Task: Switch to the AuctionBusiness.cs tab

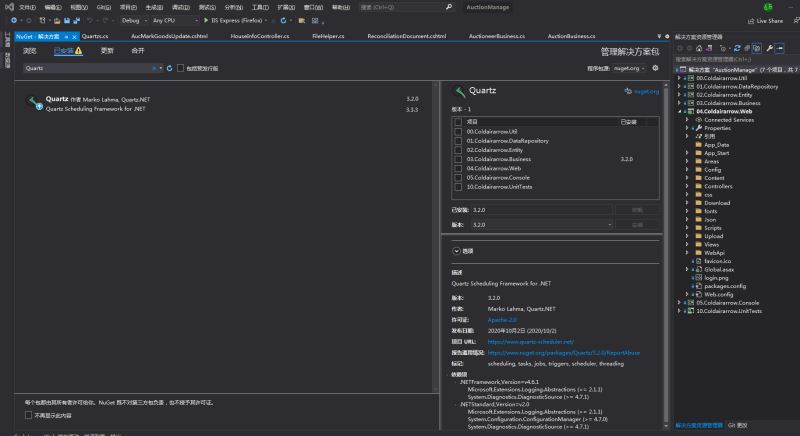Action: click(x=571, y=36)
